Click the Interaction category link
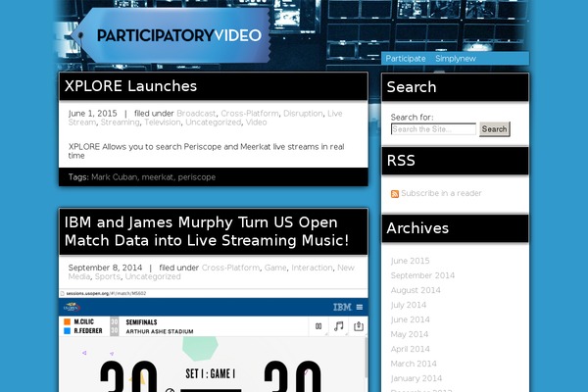 312,268
